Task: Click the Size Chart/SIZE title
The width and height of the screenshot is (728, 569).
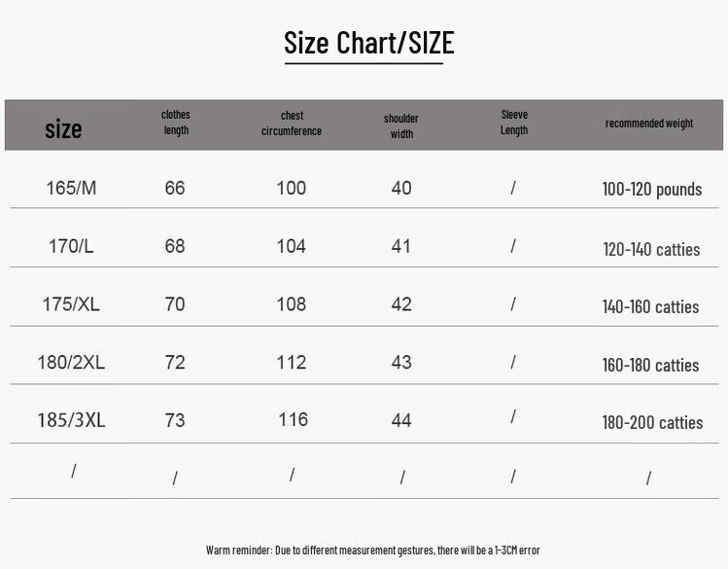Action: tap(369, 43)
